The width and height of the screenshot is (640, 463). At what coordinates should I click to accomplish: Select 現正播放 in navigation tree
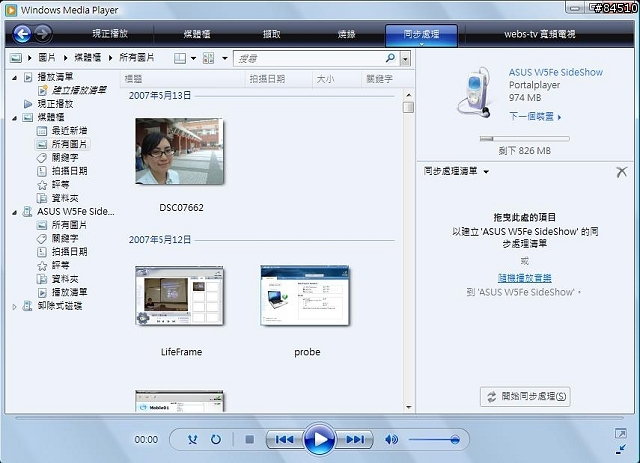(56, 104)
